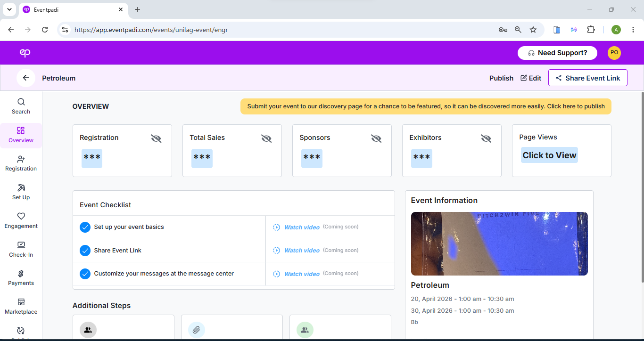
Task: Click the Petroleum event banner image
Action: [x=499, y=244]
